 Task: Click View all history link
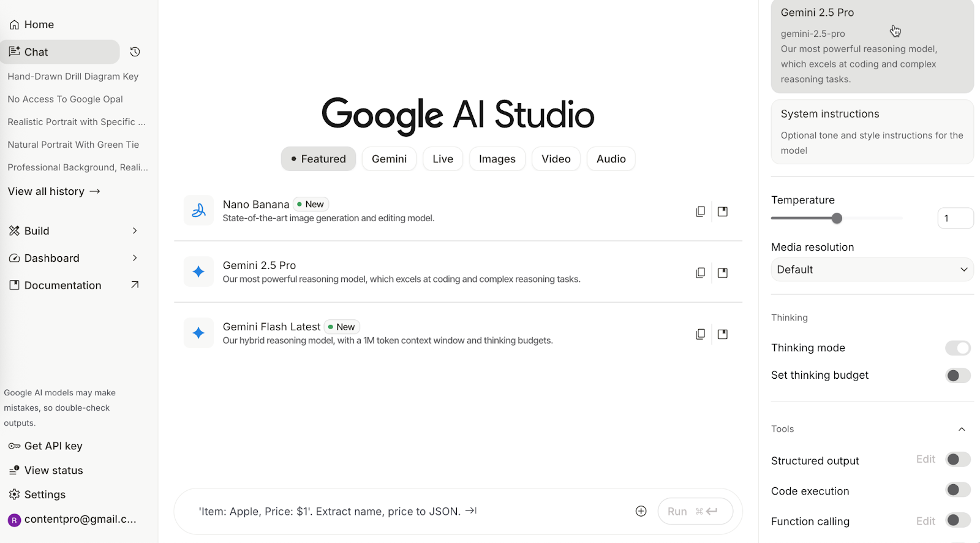[54, 191]
